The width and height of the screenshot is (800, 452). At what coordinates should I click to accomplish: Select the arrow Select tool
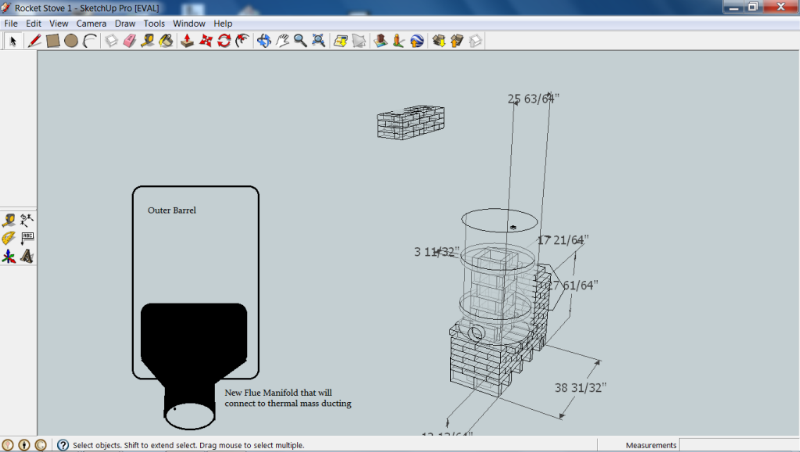14,41
